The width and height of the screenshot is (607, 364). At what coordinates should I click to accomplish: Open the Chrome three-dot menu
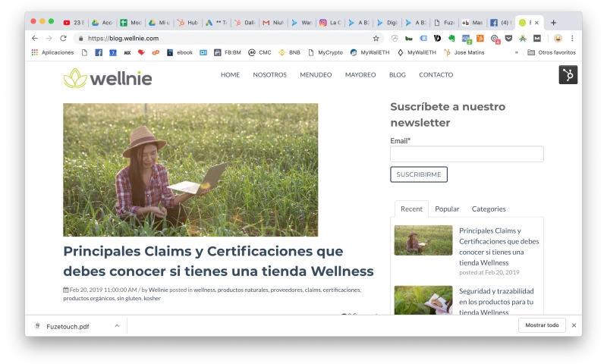pos(572,38)
